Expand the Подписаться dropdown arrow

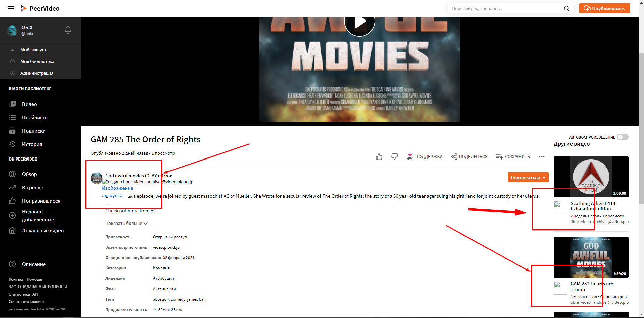[544, 177]
